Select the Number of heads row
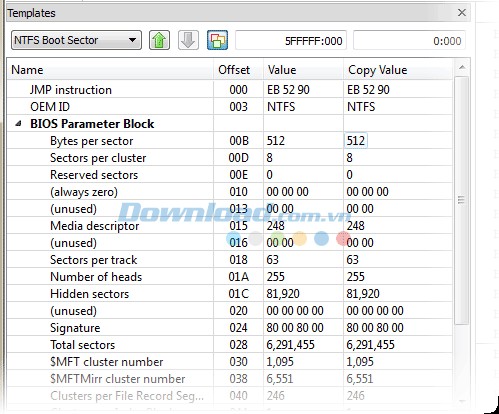499x414 pixels. click(x=230, y=277)
